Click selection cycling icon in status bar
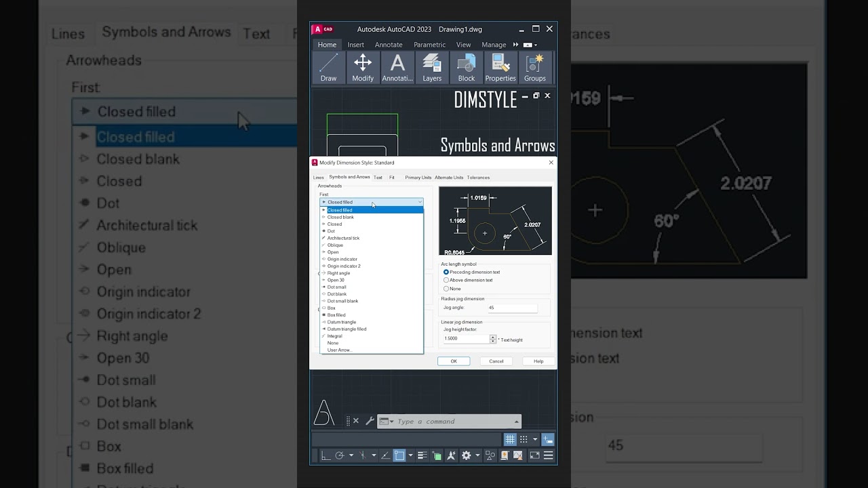This screenshot has height=488, width=868. [437, 455]
